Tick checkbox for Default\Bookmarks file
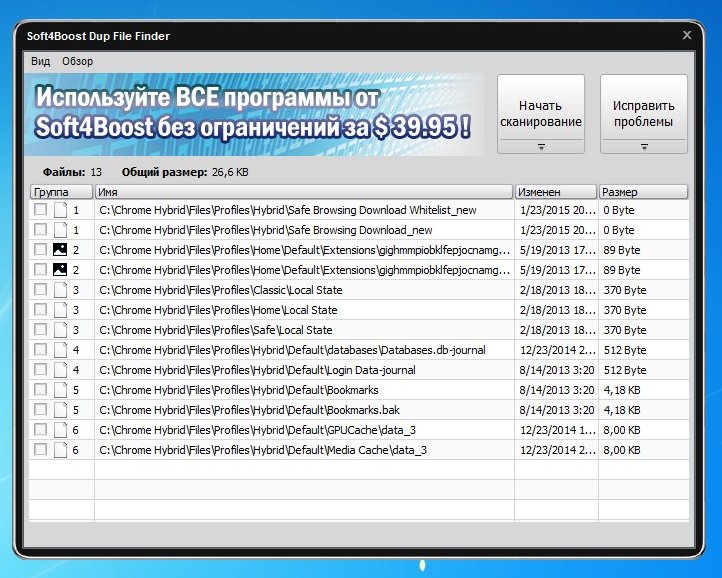 (41, 390)
